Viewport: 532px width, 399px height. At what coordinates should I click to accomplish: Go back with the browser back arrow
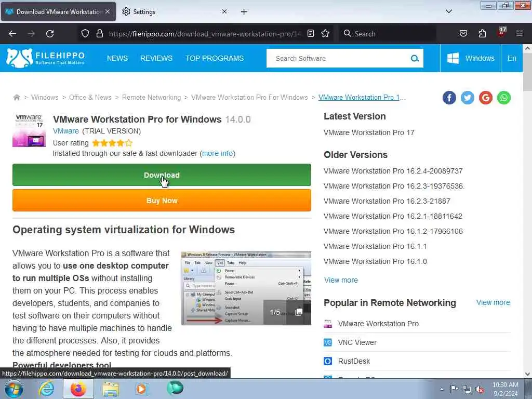(x=12, y=34)
